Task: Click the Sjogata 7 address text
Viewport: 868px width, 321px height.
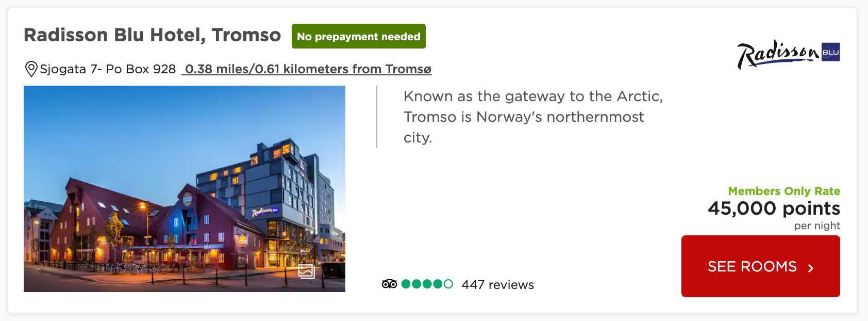Action: [x=108, y=69]
